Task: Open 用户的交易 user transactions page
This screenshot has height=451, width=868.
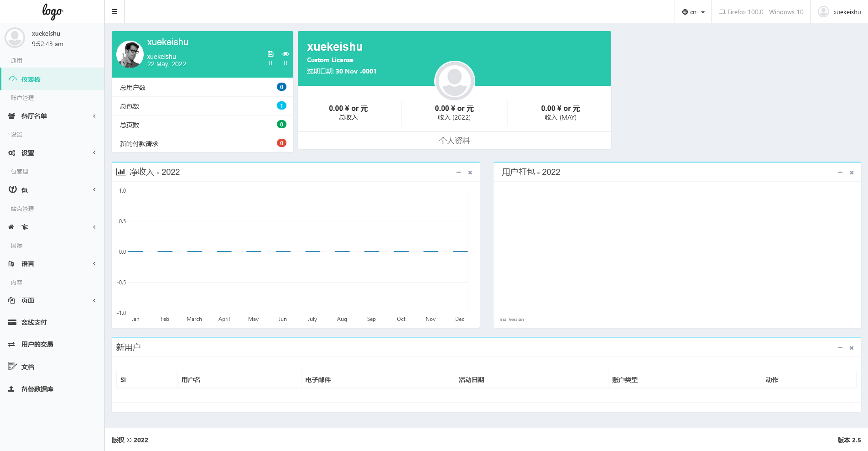Action: 37,344
